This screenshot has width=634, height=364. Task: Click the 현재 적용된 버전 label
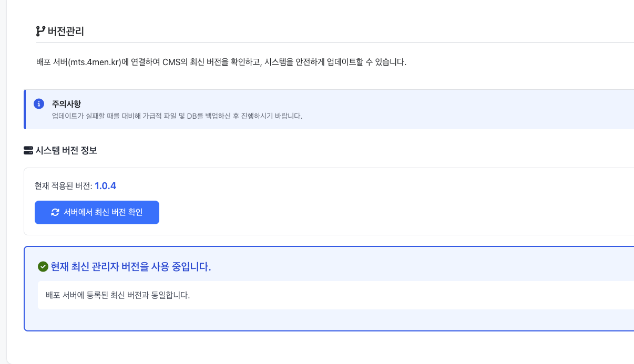coord(63,186)
